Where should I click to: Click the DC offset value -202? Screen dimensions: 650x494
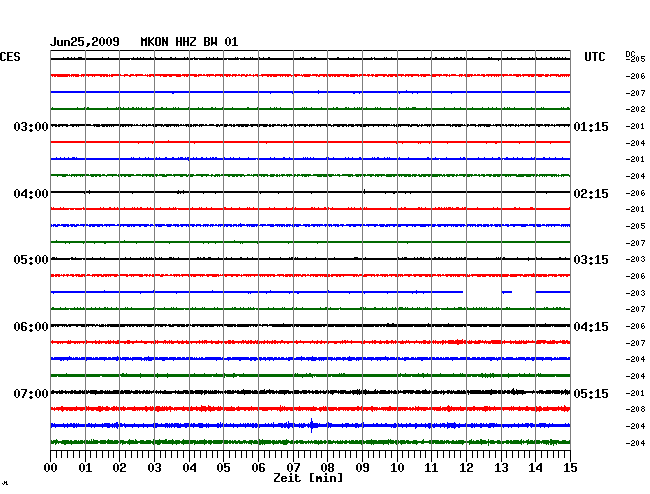tap(635, 109)
